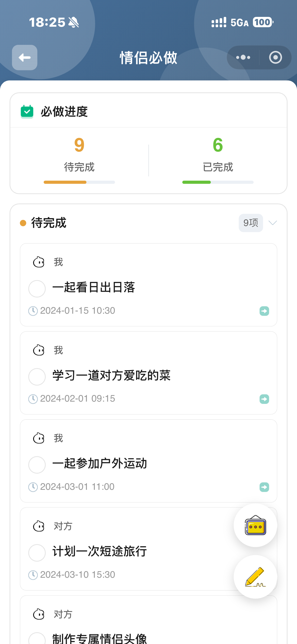Screen dimensions: 297x644
Task: Tap the pencil floating button to add item
Action: tap(255, 576)
